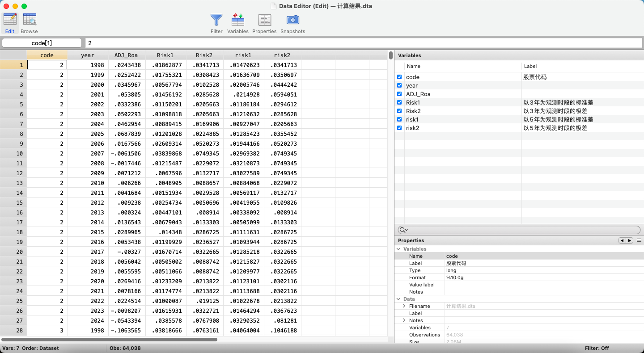Viewport: 644px width, 353px height.
Task: Select the year column header
Action: point(88,55)
